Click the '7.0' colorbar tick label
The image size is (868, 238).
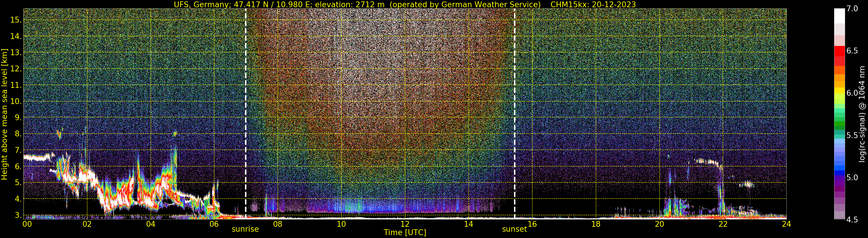pyautogui.click(x=852, y=9)
